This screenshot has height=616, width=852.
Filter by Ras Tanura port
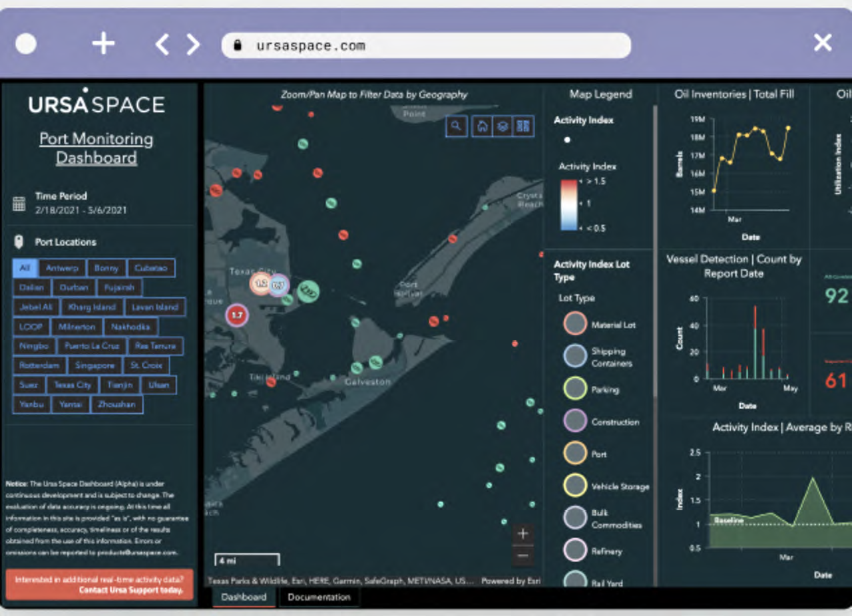(155, 346)
